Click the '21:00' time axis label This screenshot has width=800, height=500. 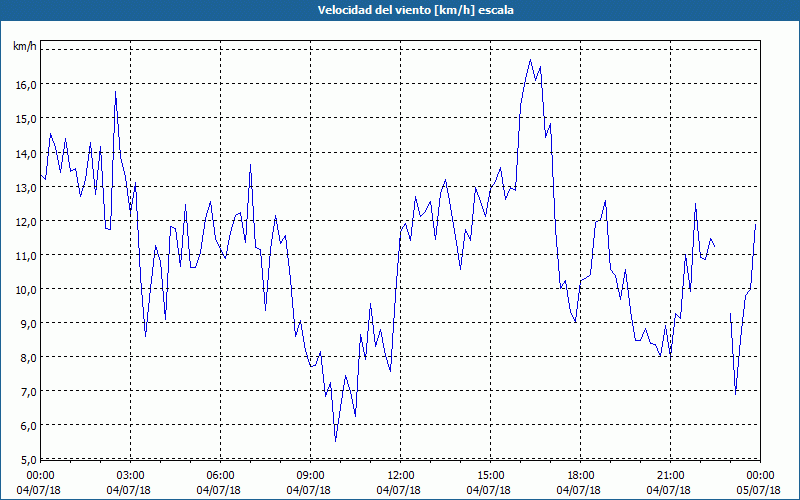(x=670, y=476)
